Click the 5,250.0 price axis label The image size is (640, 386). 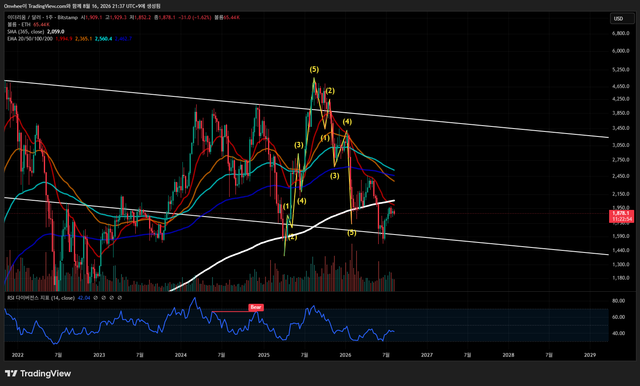click(x=620, y=70)
